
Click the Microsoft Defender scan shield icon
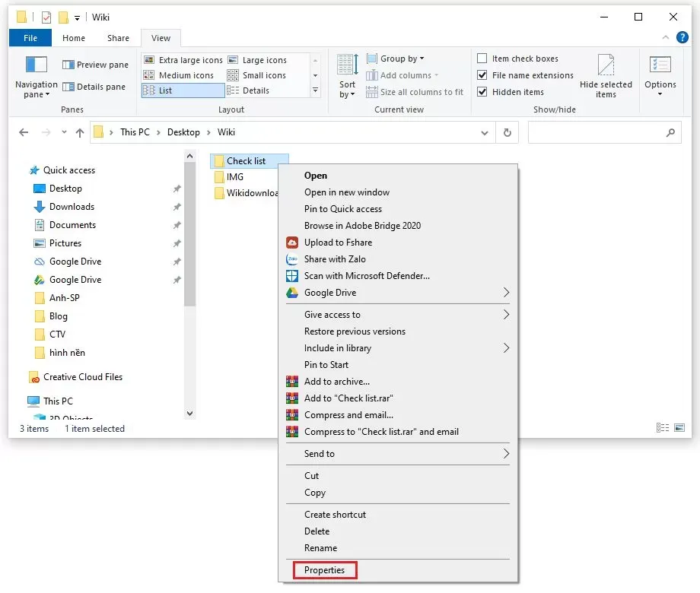click(292, 276)
